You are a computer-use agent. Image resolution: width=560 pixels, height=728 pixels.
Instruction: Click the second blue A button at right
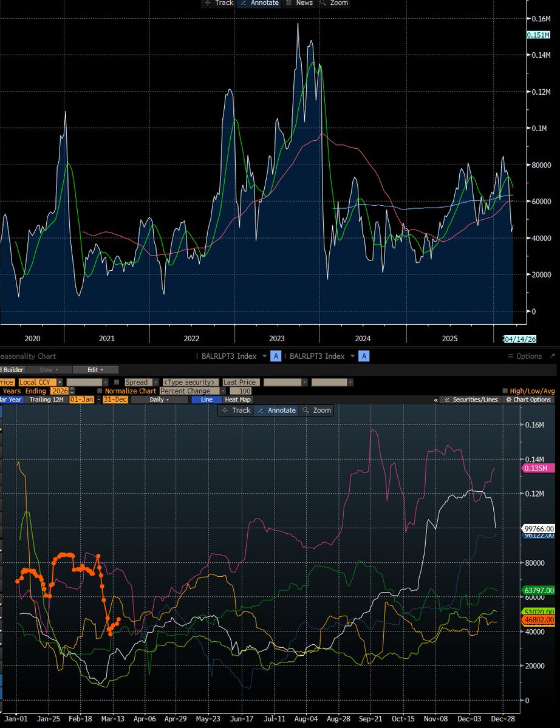[x=364, y=356]
